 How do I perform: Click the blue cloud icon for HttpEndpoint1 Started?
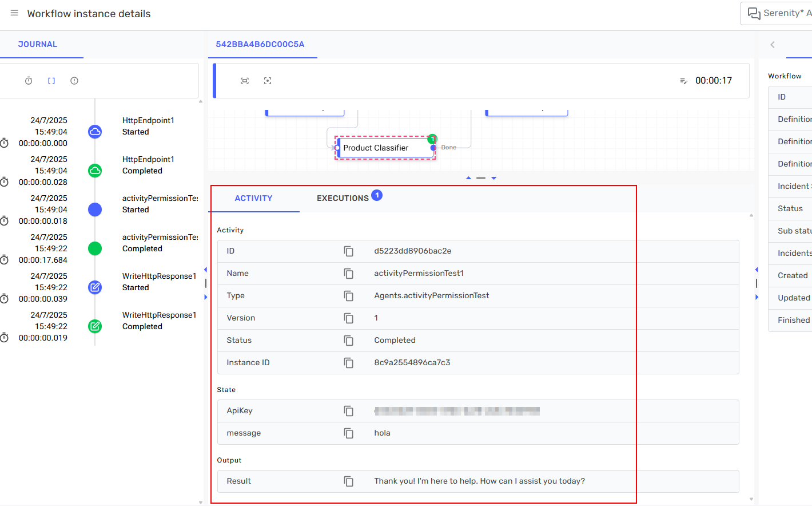94,131
